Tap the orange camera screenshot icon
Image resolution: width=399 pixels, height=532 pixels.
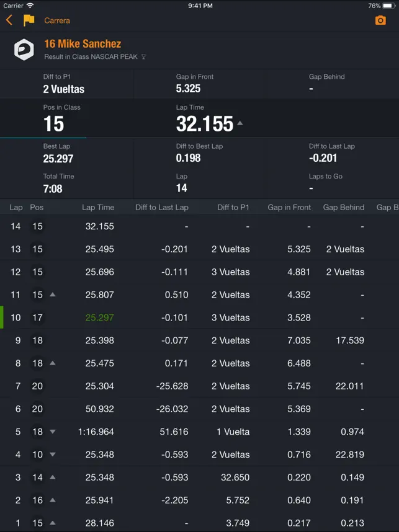[x=380, y=20]
